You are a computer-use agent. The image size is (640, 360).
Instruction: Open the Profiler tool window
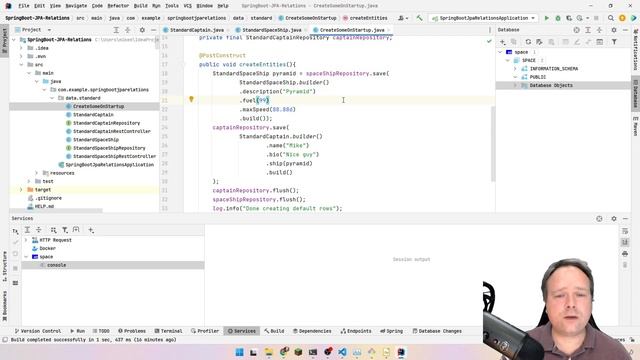click(205, 331)
